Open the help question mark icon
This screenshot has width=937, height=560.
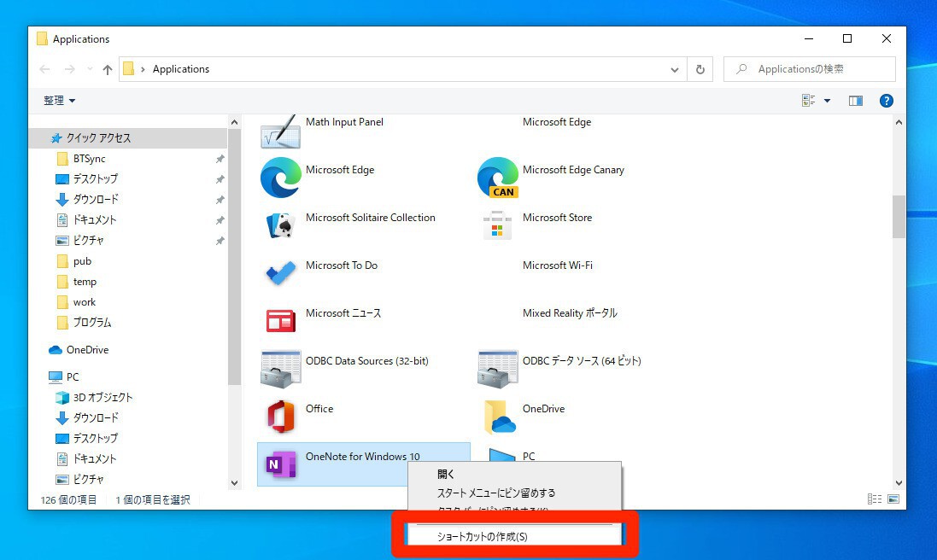887,101
